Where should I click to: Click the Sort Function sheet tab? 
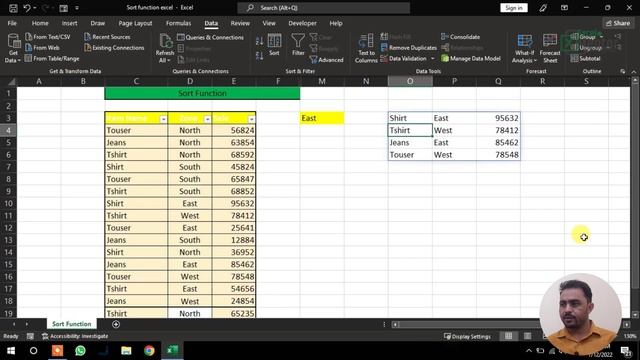[x=71, y=324]
